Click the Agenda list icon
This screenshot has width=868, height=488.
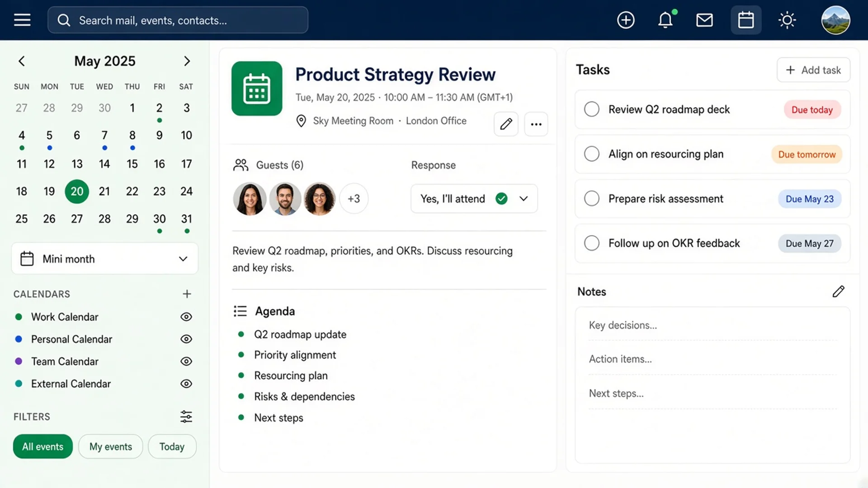(x=240, y=311)
